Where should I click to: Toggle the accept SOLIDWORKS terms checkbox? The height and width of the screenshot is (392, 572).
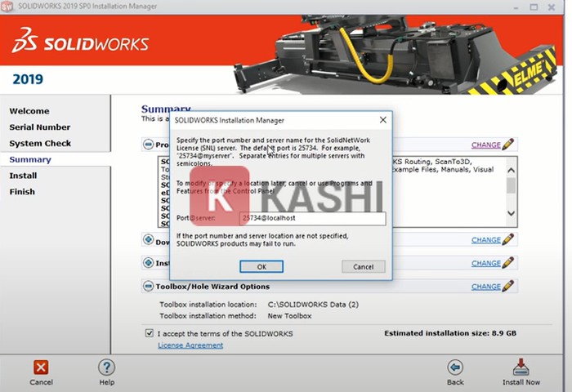[x=149, y=333]
